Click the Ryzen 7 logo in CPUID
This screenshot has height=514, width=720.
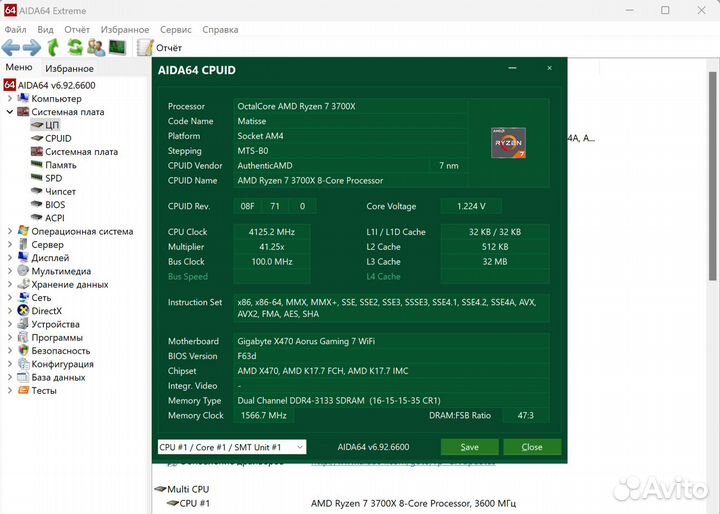[508, 143]
